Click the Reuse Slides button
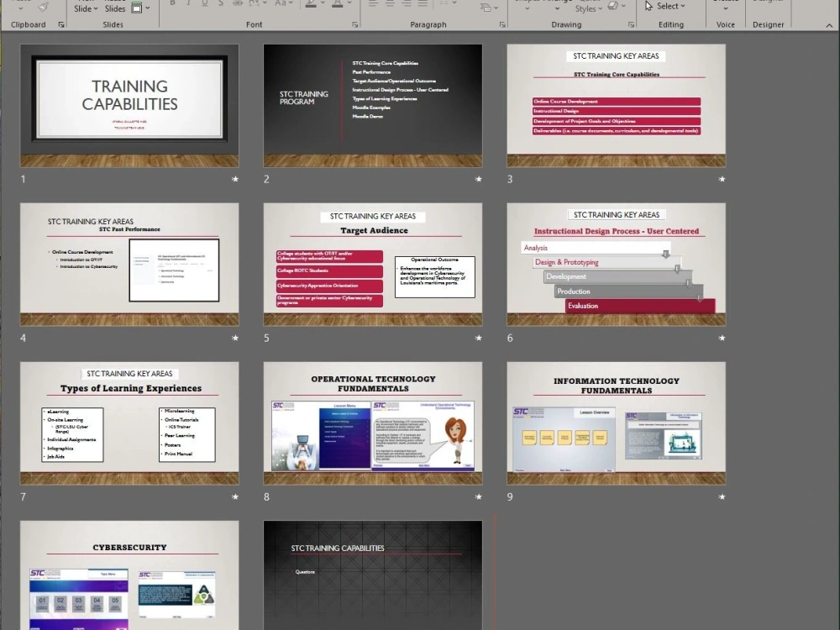The image size is (840, 630). click(115, 7)
